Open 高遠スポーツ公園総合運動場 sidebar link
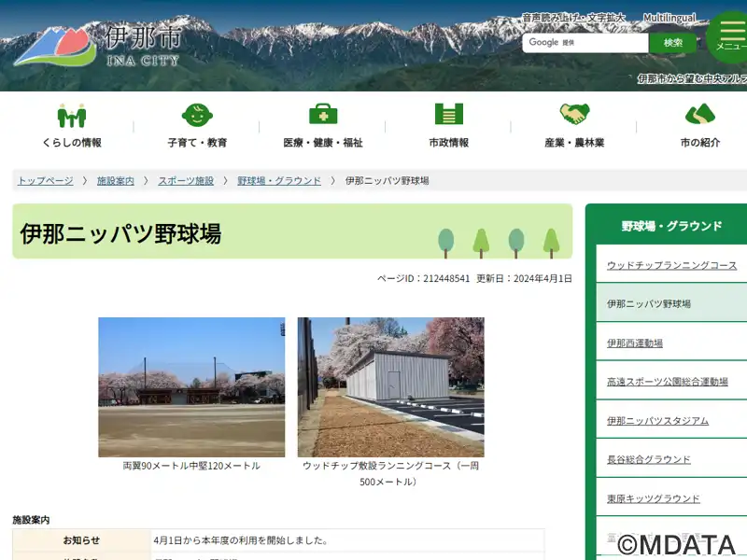Image resolution: width=747 pixels, height=560 pixels. tap(667, 382)
